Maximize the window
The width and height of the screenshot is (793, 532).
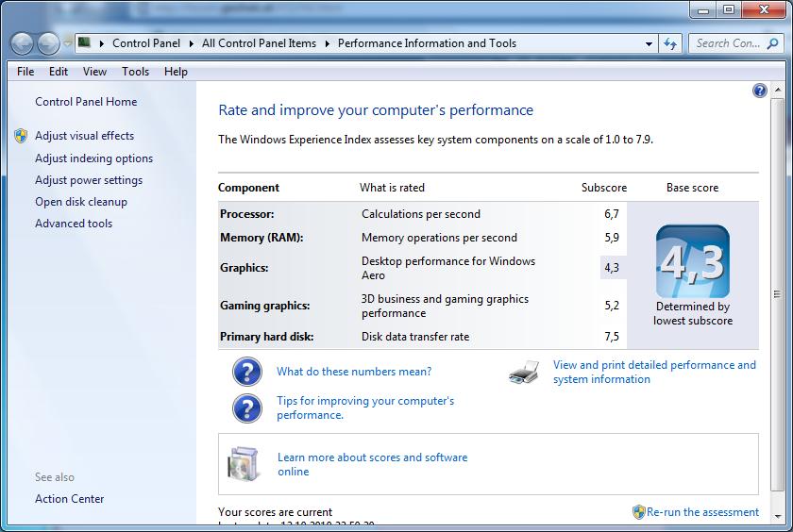tap(728, 9)
